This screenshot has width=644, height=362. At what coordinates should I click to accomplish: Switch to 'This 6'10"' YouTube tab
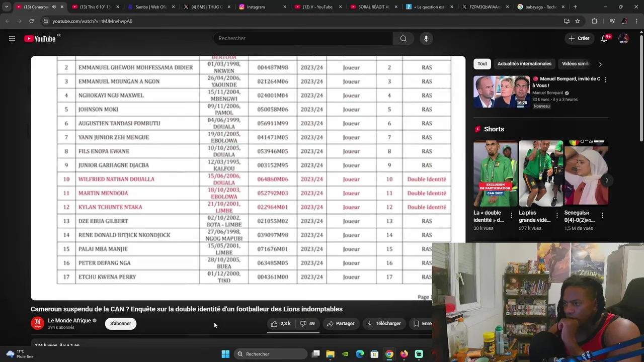tap(96, 7)
